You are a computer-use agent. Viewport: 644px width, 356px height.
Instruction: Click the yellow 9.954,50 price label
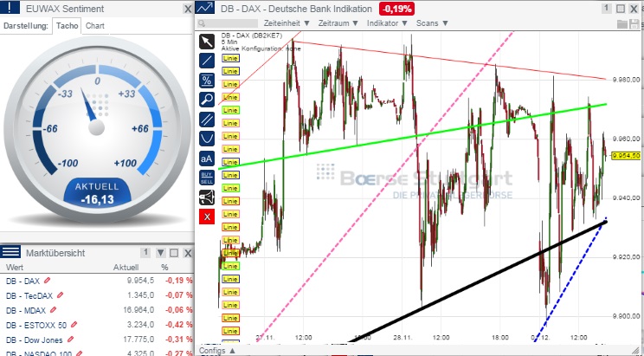(x=627, y=155)
